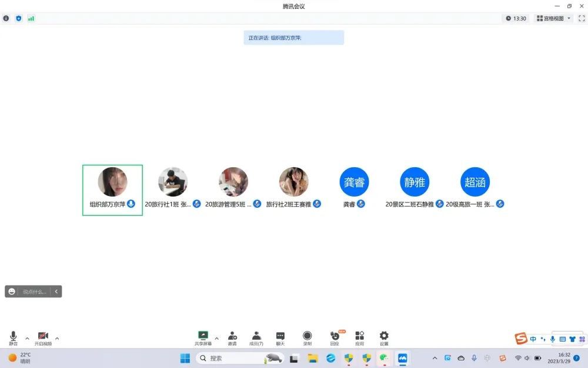Viewport: 588px width, 368px height.
Task: Click 共享屏幕 share screen button
Action: coord(203,337)
